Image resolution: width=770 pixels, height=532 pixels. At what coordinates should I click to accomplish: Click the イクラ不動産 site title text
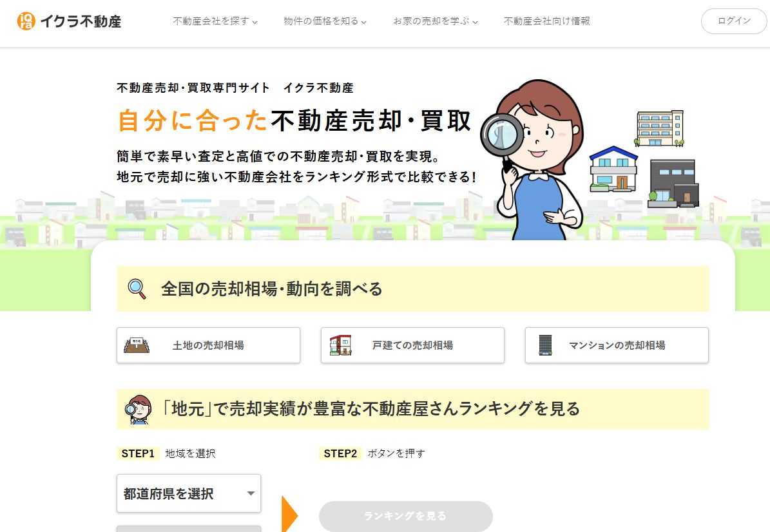81,22
